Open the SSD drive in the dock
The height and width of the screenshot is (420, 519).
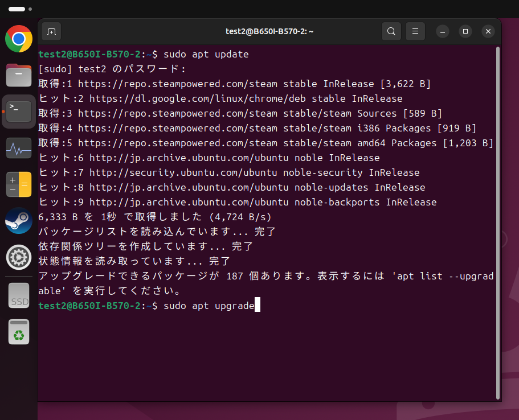[x=19, y=295]
